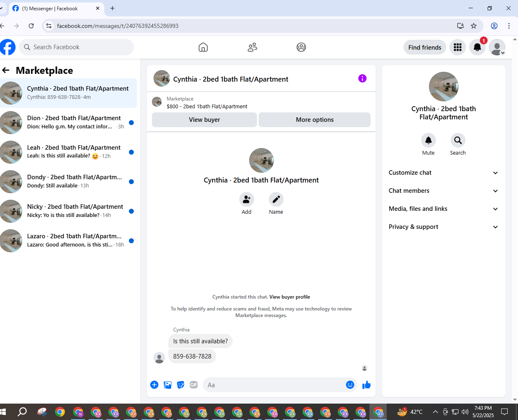Expand Privacy & support section
This screenshot has height=420, width=518.
click(x=444, y=227)
